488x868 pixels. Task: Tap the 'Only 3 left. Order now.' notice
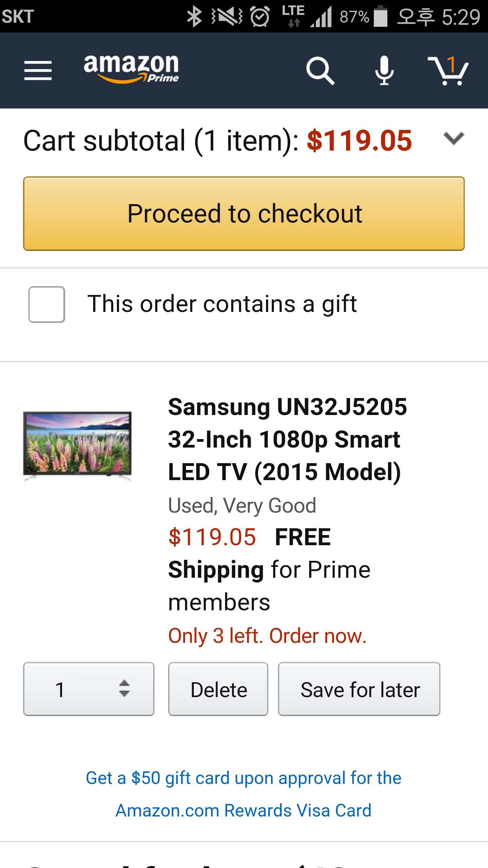267,635
